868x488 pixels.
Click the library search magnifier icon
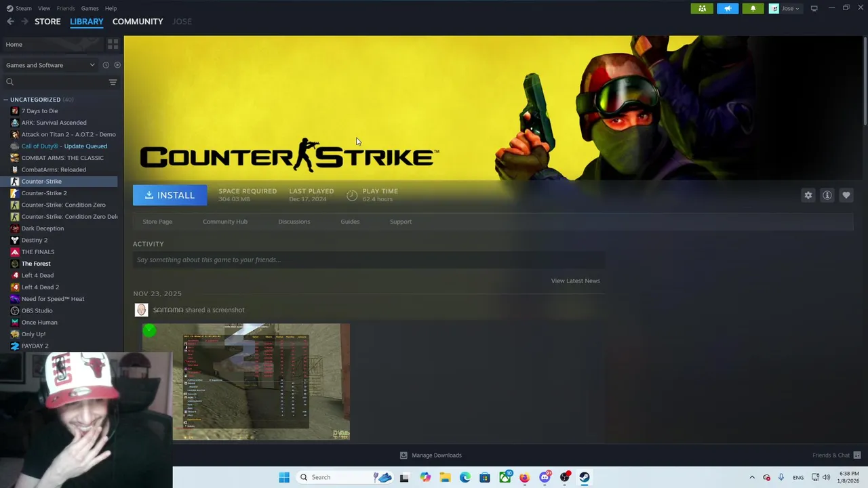pos(10,82)
